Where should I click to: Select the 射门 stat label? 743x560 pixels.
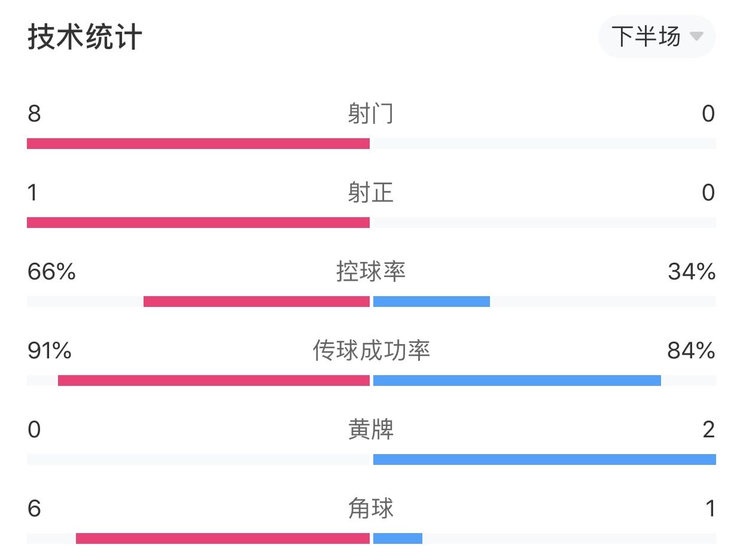tap(371, 113)
